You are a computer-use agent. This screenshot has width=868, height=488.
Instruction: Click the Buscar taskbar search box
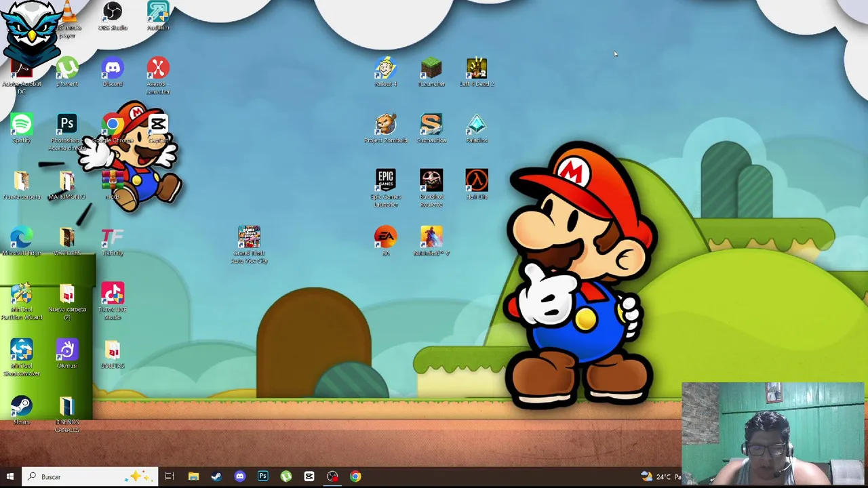click(90, 476)
